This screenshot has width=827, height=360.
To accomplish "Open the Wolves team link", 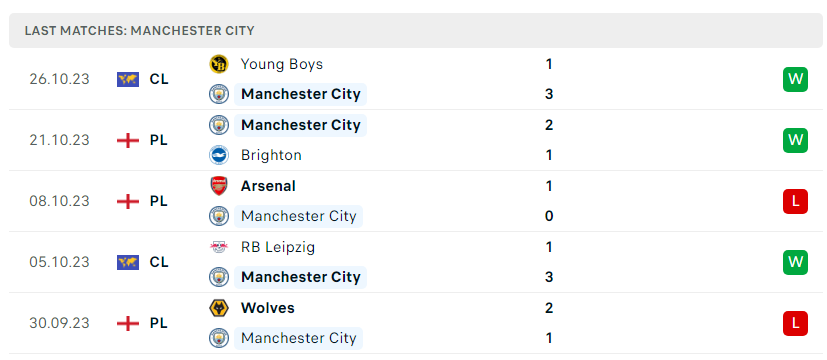I will click(x=268, y=308).
